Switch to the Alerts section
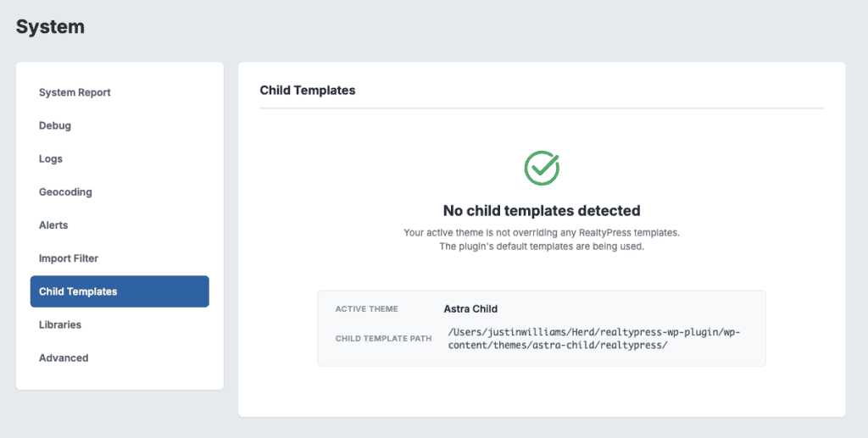Image resolution: width=868 pixels, height=438 pixels. (x=53, y=225)
